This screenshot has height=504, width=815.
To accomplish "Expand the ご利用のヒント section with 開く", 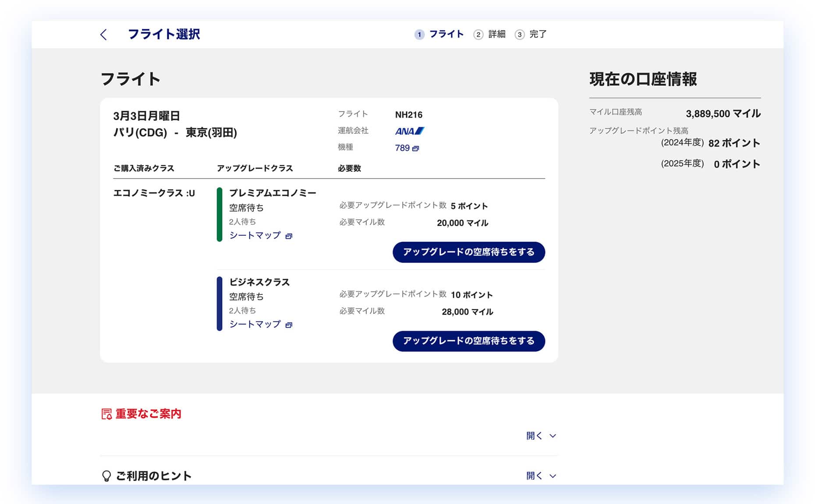I will [x=541, y=476].
